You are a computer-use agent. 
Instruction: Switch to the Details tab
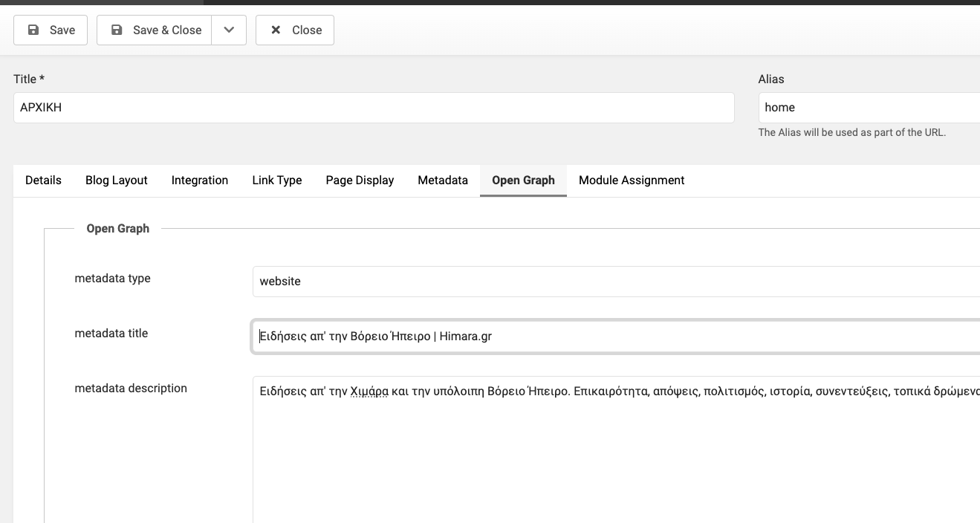coord(43,181)
